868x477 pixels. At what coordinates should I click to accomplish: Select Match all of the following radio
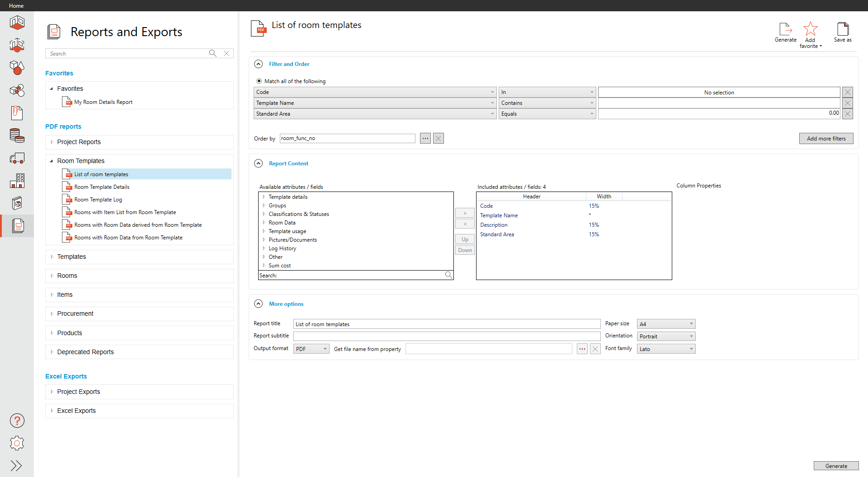click(x=259, y=81)
